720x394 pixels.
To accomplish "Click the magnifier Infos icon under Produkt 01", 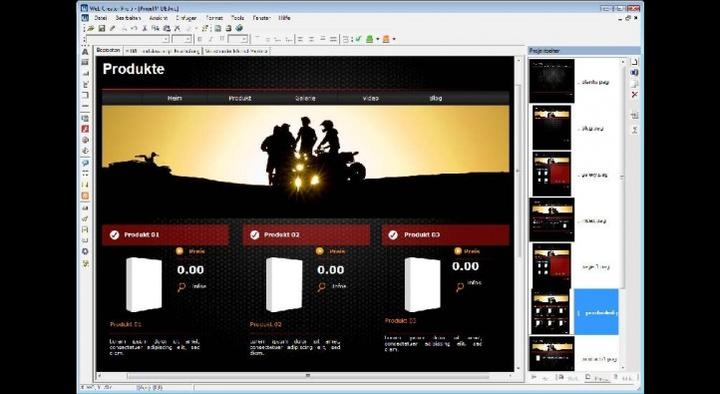I will tap(182, 287).
